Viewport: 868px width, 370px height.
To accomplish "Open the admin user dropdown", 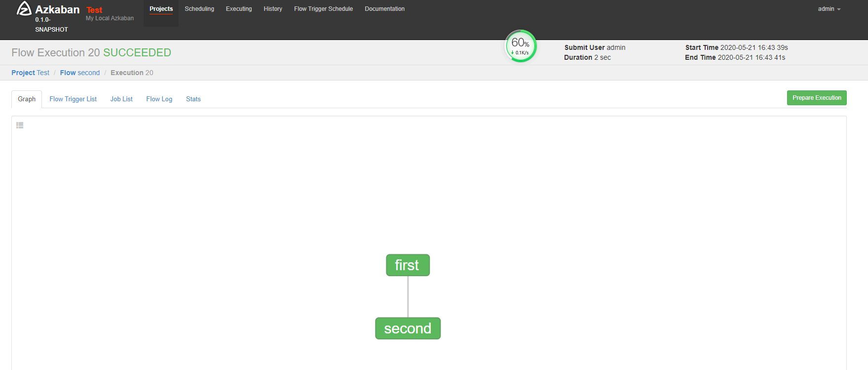I will click(829, 9).
